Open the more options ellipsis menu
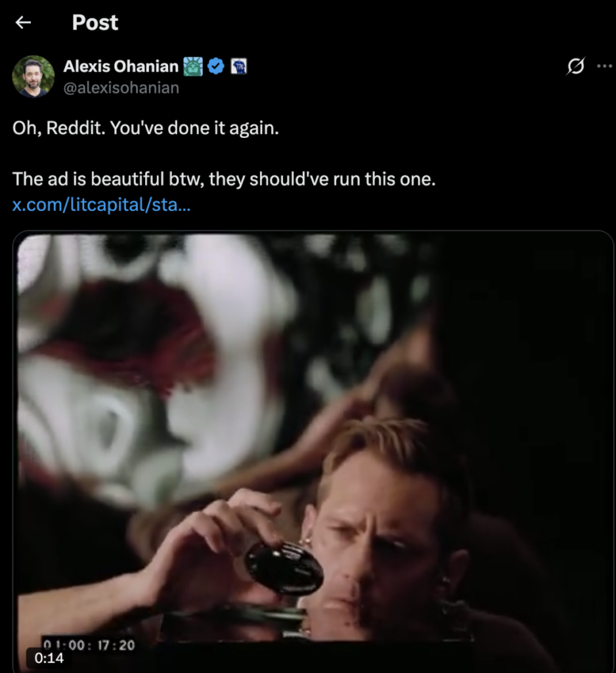This screenshot has width=616, height=673. [x=604, y=66]
